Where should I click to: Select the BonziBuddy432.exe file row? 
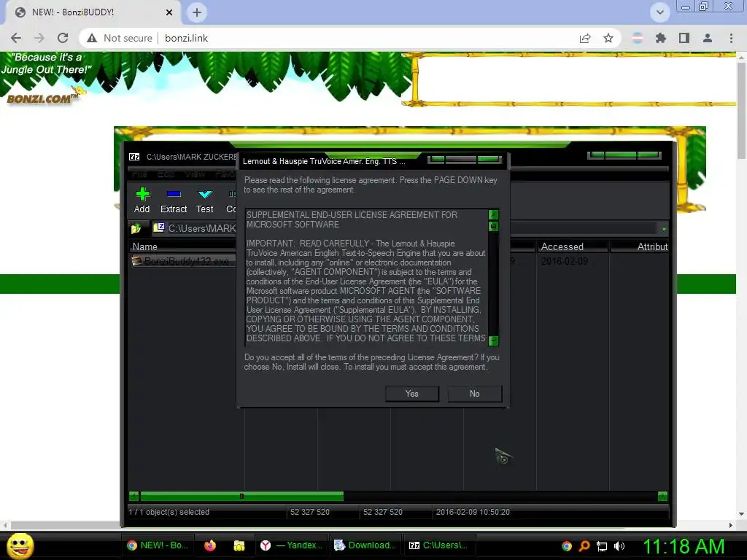[x=183, y=261]
